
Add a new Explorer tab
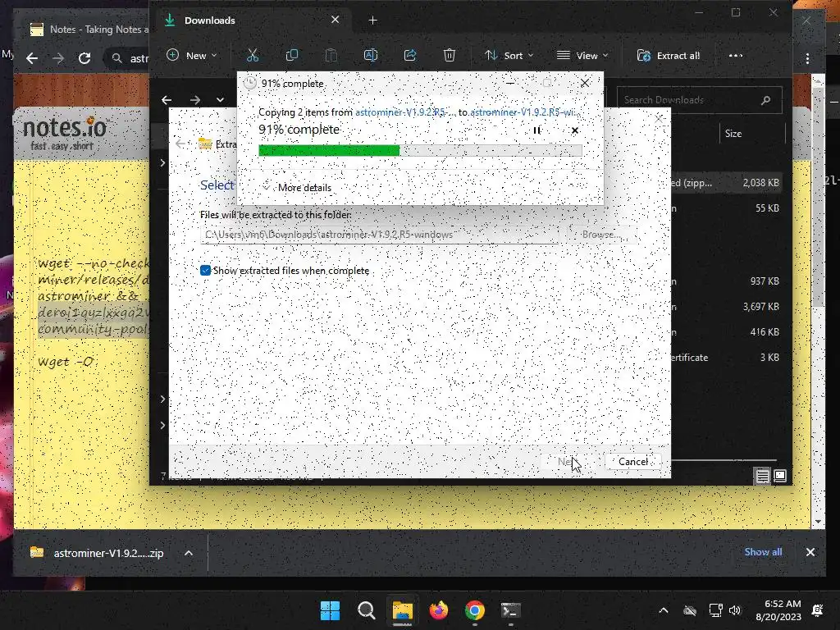click(373, 21)
